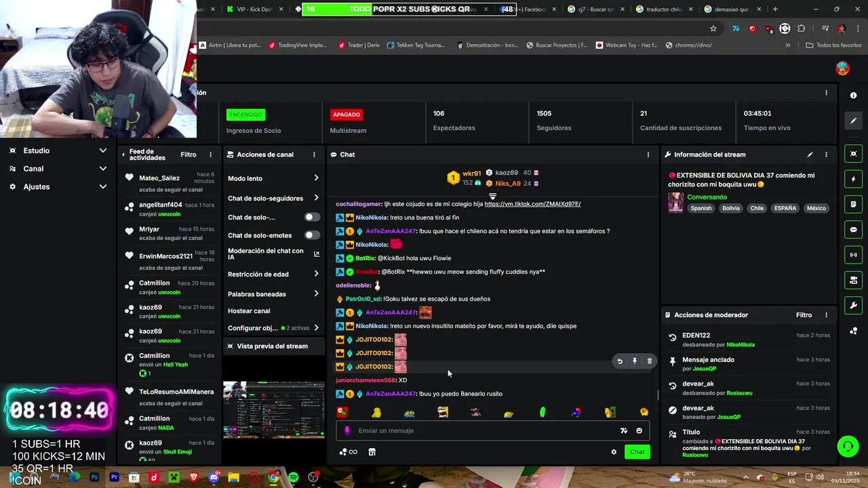Screen dimensions: 868x488
Task: Select the green figure emote in quick bar
Action: [x=542, y=412]
